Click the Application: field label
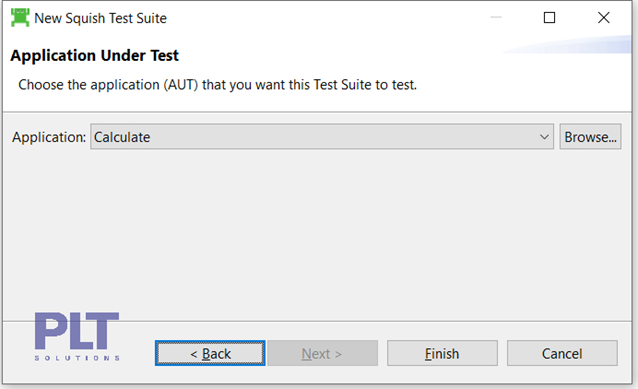The image size is (638, 389). pyautogui.click(x=49, y=137)
